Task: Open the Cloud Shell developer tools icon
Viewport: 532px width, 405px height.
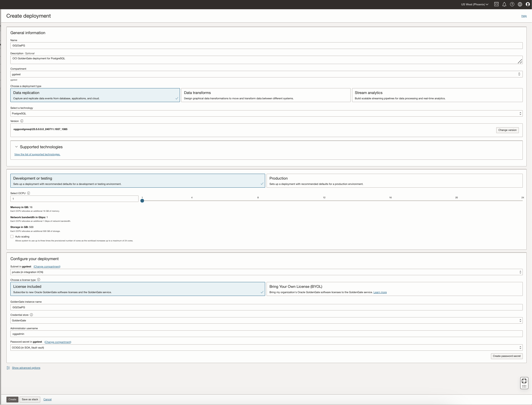Action: click(496, 4)
